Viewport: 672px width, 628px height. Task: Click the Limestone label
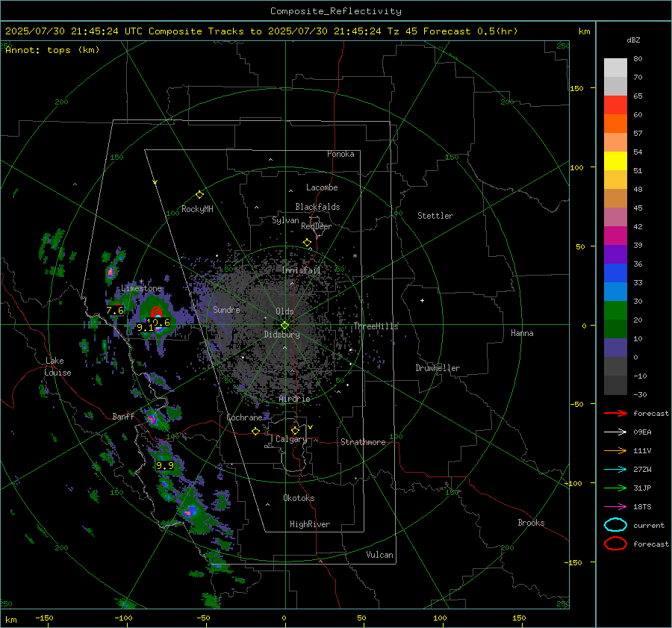click(141, 288)
